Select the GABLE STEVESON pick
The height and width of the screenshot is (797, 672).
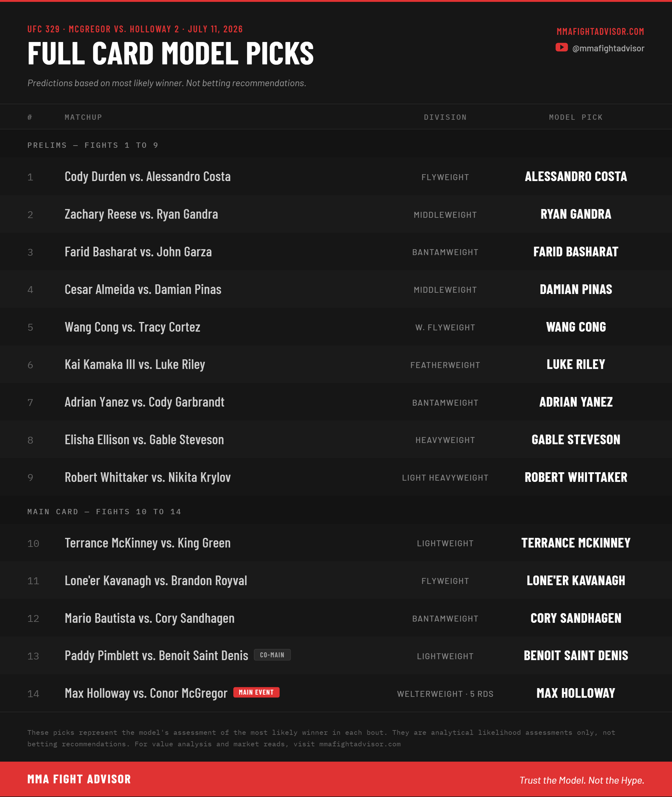[x=576, y=440]
